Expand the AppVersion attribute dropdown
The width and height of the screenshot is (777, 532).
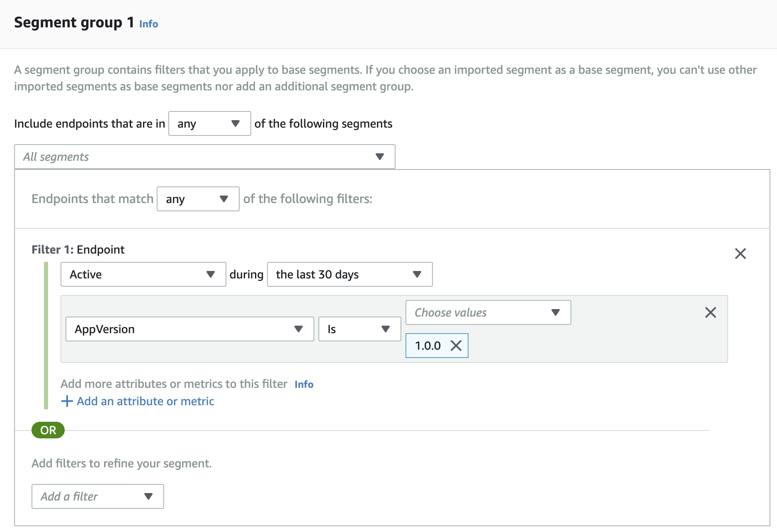click(189, 329)
